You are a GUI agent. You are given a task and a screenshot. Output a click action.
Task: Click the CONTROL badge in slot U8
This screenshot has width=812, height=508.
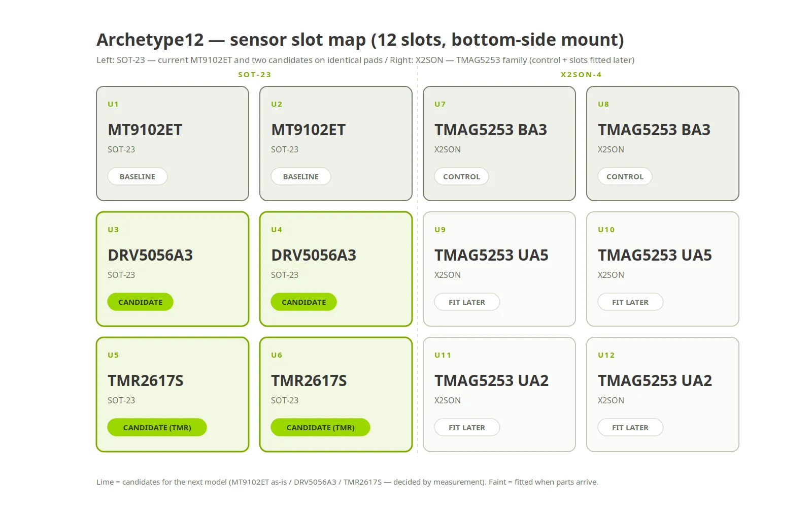pyautogui.click(x=625, y=176)
